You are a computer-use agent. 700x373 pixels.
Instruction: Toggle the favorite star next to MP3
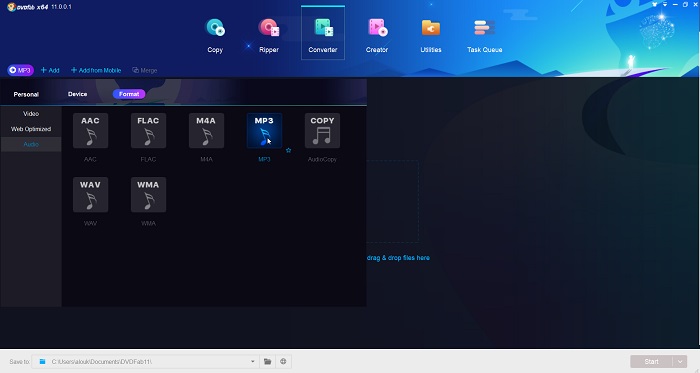point(288,150)
